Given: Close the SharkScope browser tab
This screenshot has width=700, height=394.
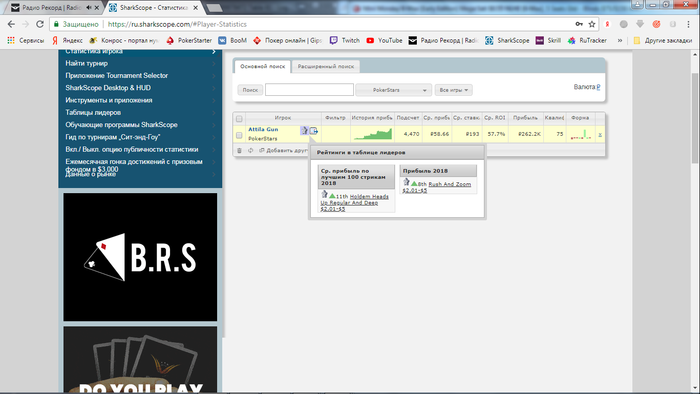Looking at the screenshot, I should 196,8.
